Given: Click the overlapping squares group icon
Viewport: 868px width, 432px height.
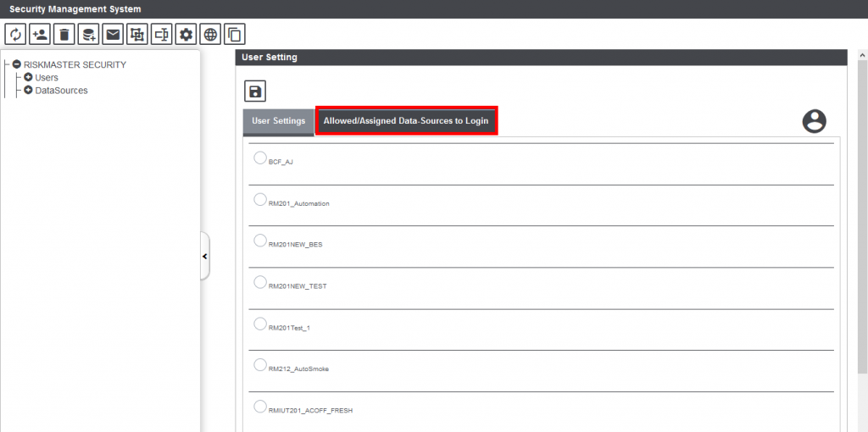Looking at the screenshot, I should [137, 35].
